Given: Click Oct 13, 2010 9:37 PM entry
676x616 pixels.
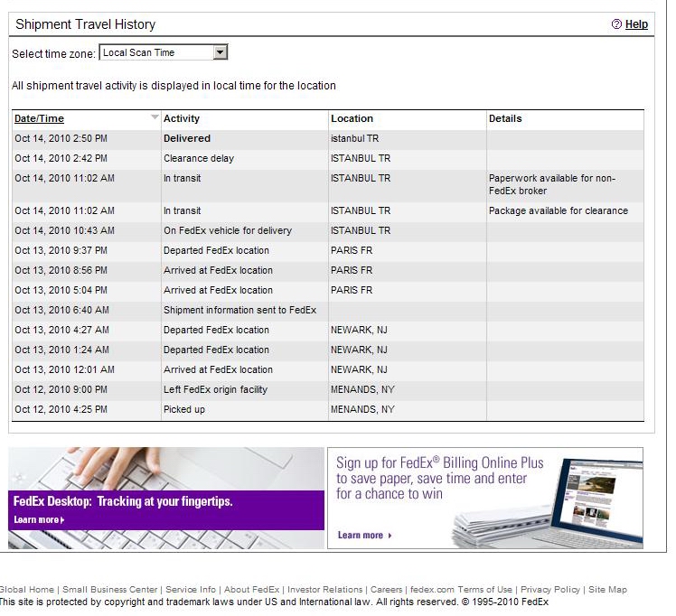Looking at the screenshot, I should pyautogui.click(x=61, y=250).
